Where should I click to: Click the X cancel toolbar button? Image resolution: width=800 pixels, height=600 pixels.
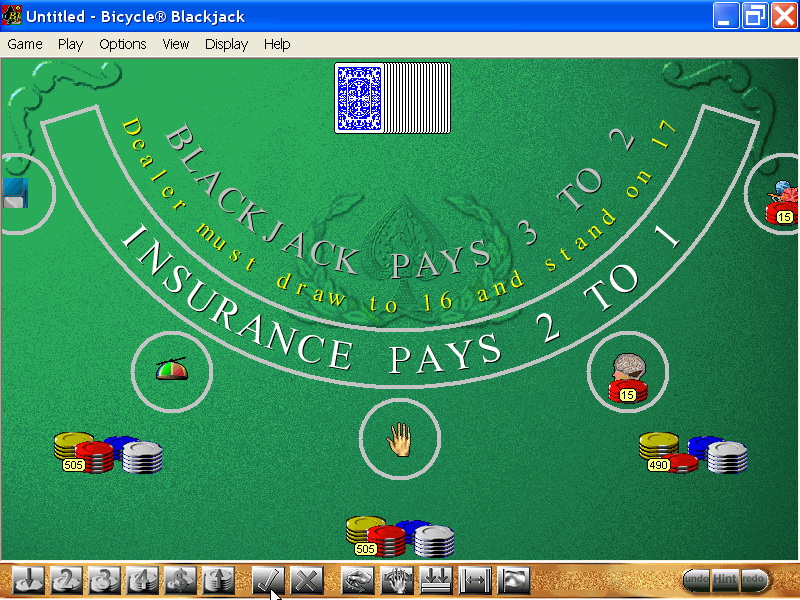point(307,580)
